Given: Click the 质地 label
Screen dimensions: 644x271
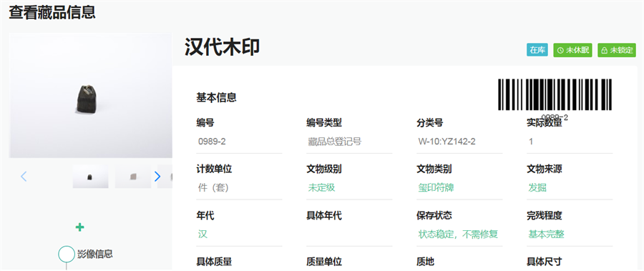Looking at the screenshot, I should [x=426, y=262].
